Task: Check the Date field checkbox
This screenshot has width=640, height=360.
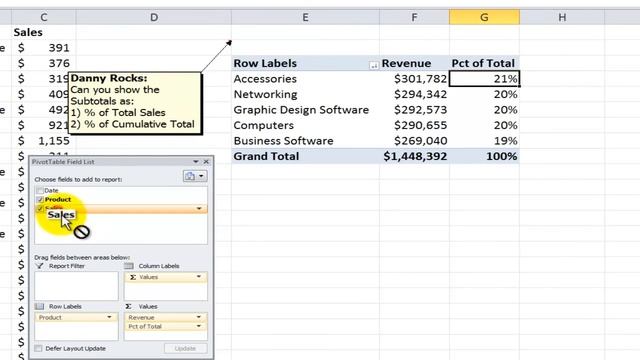Action: click(x=40, y=191)
